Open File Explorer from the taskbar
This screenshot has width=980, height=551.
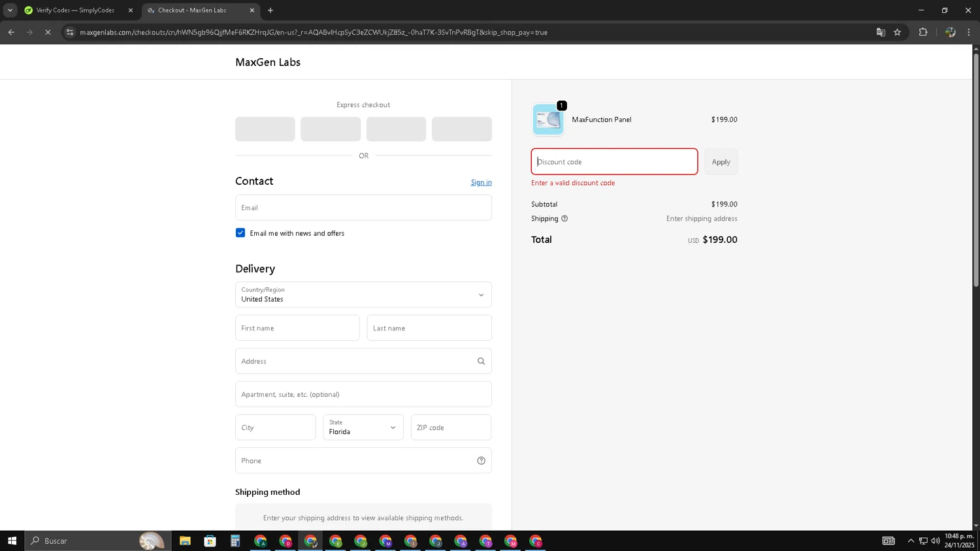coord(185,541)
